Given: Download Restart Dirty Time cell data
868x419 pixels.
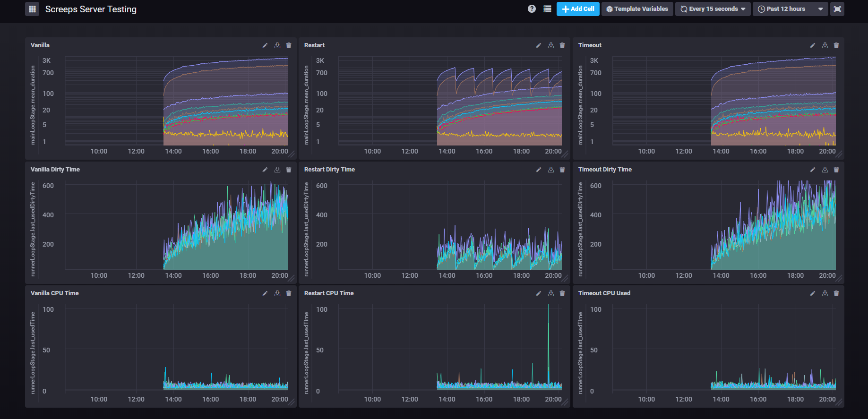Looking at the screenshot, I should (x=551, y=170).
